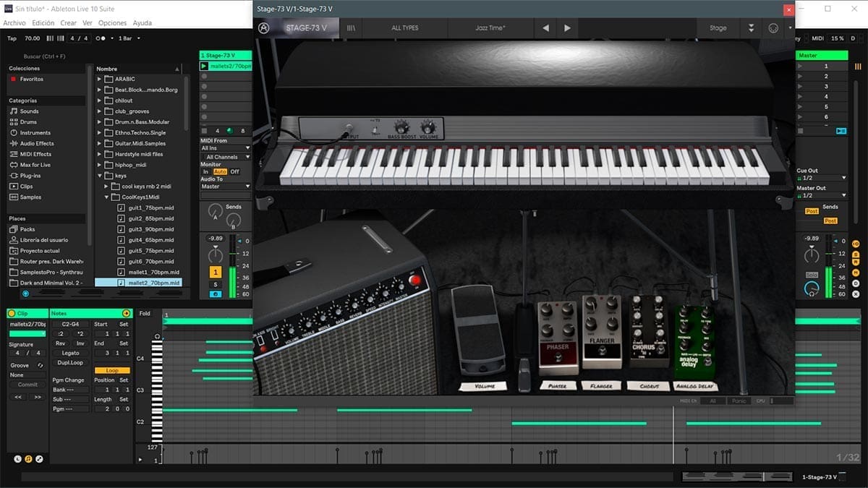The width and height of the screenshot is (868, 488).
Task: Click the Inv notes button
Action: click(80, 343)
